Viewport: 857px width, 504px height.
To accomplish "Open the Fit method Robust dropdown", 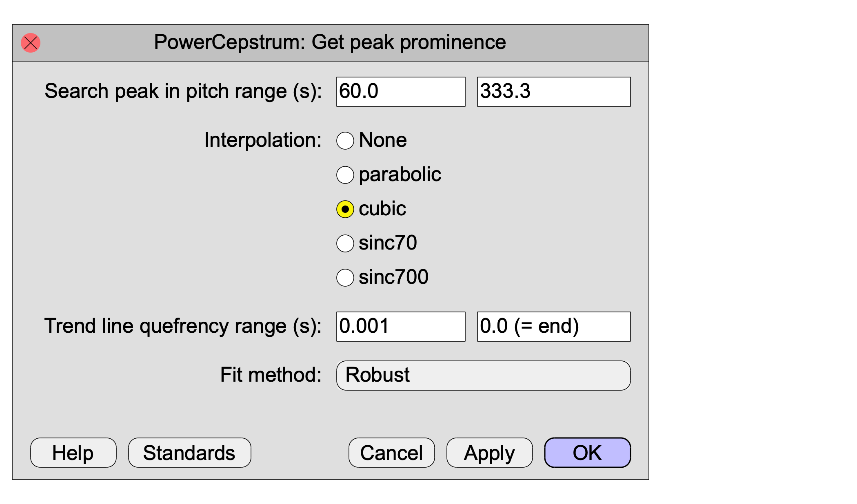I will [483, 376].
